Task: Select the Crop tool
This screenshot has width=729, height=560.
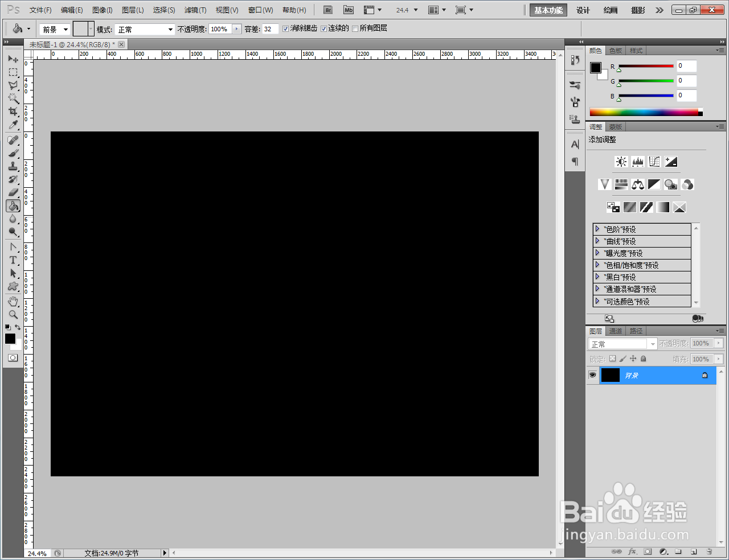Action: click(x=13, y=112)
